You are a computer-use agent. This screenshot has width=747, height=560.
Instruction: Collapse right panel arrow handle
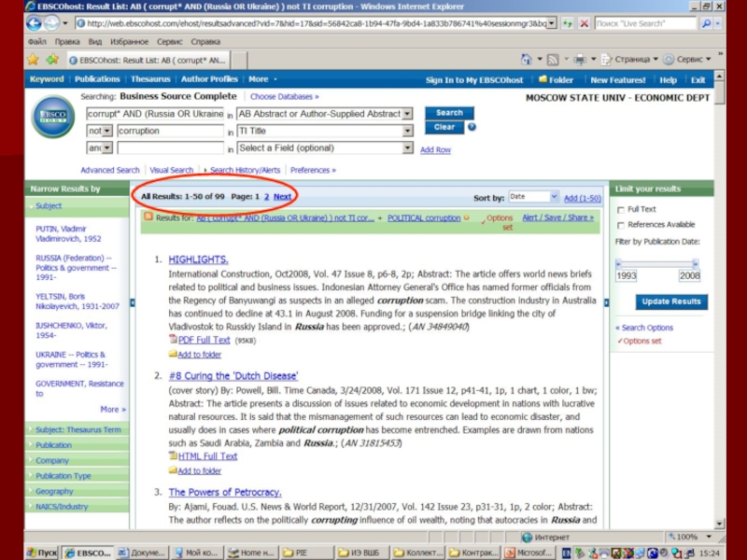coord(606,302)
